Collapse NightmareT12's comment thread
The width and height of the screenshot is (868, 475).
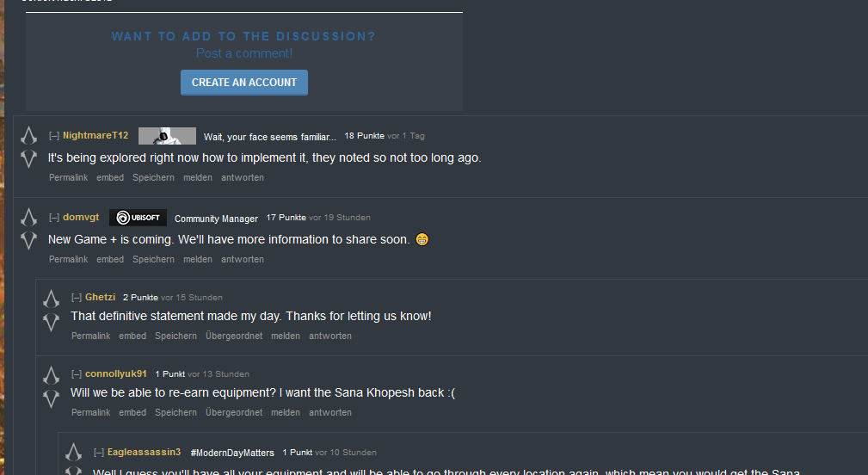click(54, 136)
